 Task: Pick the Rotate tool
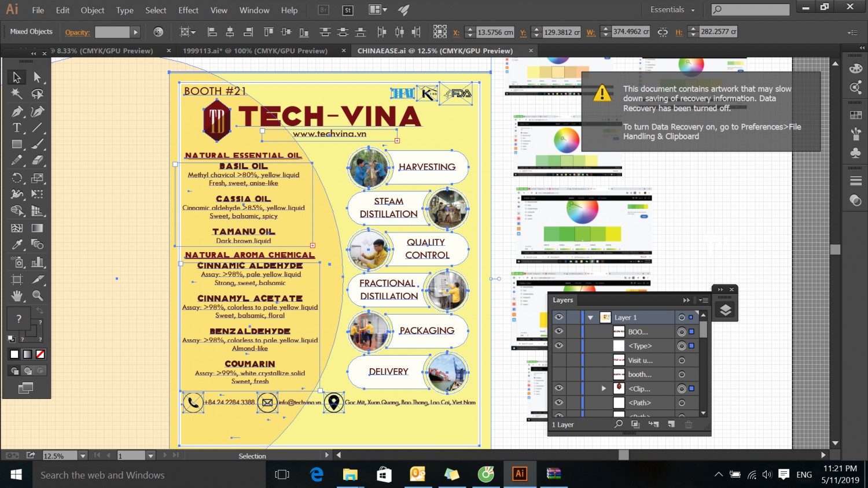click(x=17, y=178)
